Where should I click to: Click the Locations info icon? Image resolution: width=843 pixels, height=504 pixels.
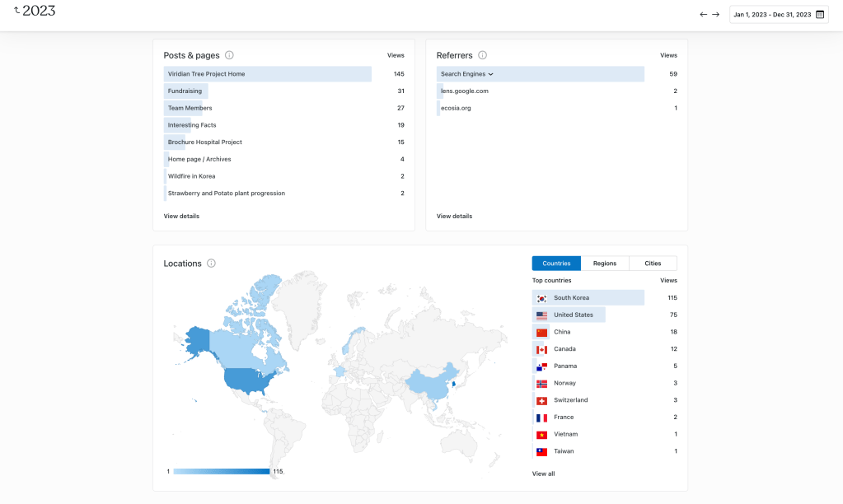(x=211, y=264)
